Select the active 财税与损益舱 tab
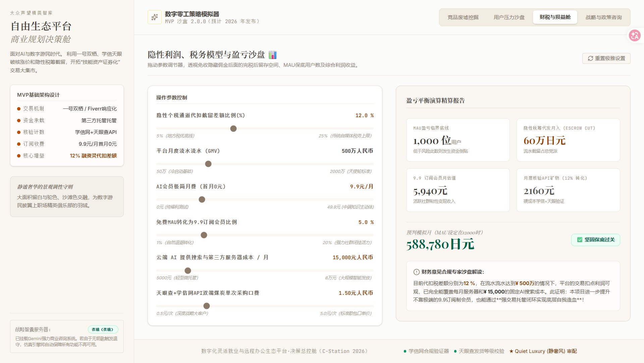Screen dimensions: 644x363 (x=555, y=17)
